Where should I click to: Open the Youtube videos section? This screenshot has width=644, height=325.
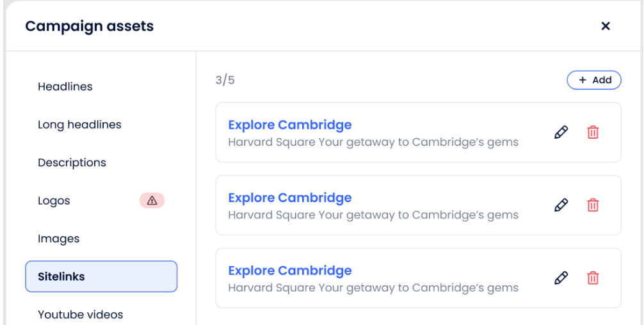pyautogui.click(x=81, y=314)
